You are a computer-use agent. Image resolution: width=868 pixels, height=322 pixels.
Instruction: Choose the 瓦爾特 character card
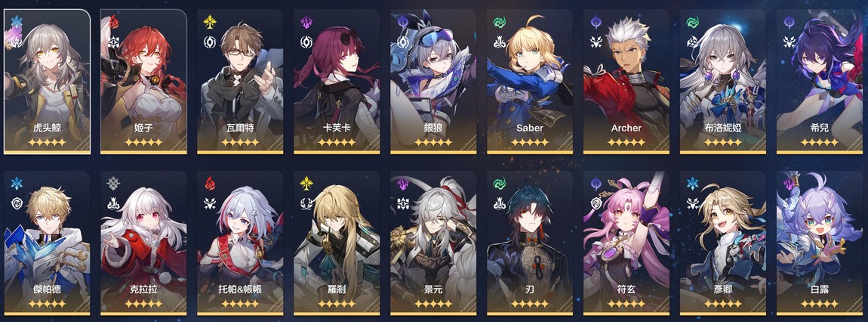coord(240,82)
